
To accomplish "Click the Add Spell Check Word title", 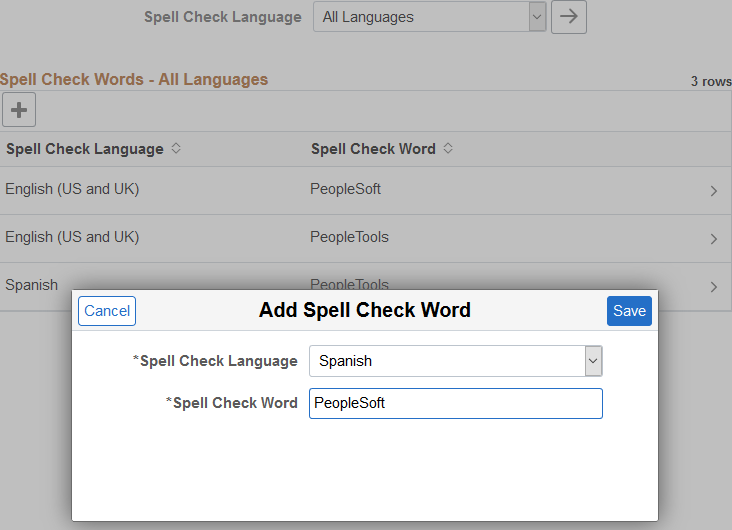I will (365, 310).
